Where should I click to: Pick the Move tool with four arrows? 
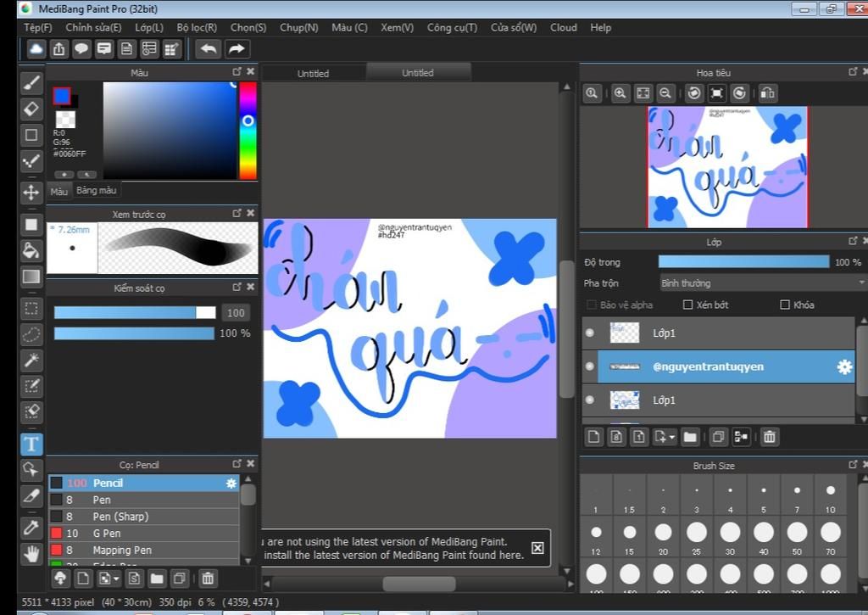click(31, 193)
